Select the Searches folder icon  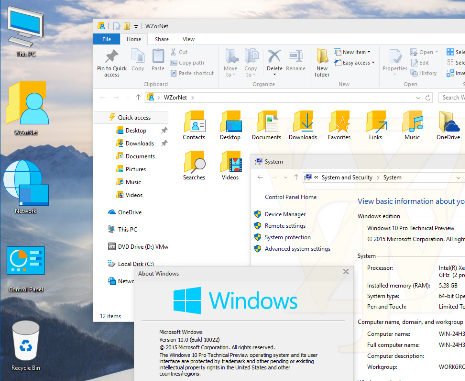tap(194, 165)
